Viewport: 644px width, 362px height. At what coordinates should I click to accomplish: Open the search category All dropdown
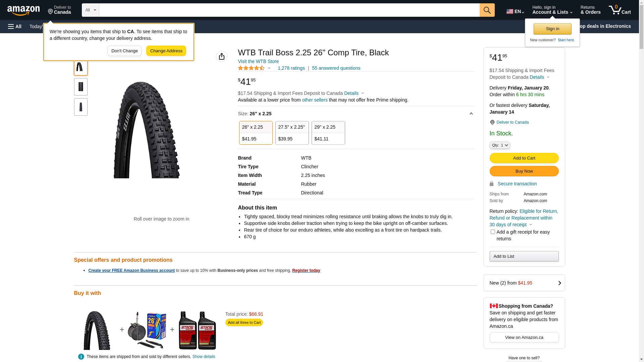tap(91, 10)
